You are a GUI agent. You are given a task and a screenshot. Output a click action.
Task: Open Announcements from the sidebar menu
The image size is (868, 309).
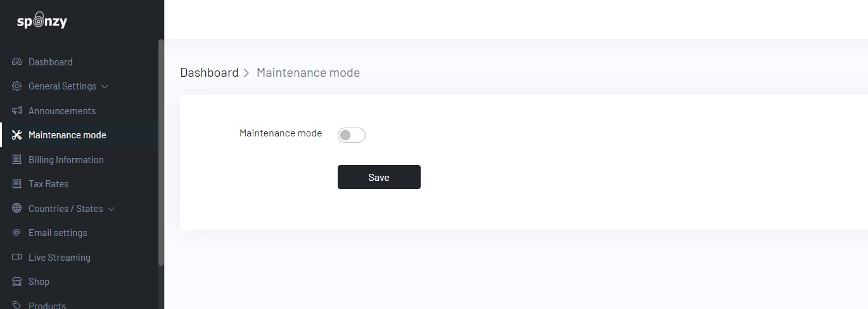coord(62,110)
